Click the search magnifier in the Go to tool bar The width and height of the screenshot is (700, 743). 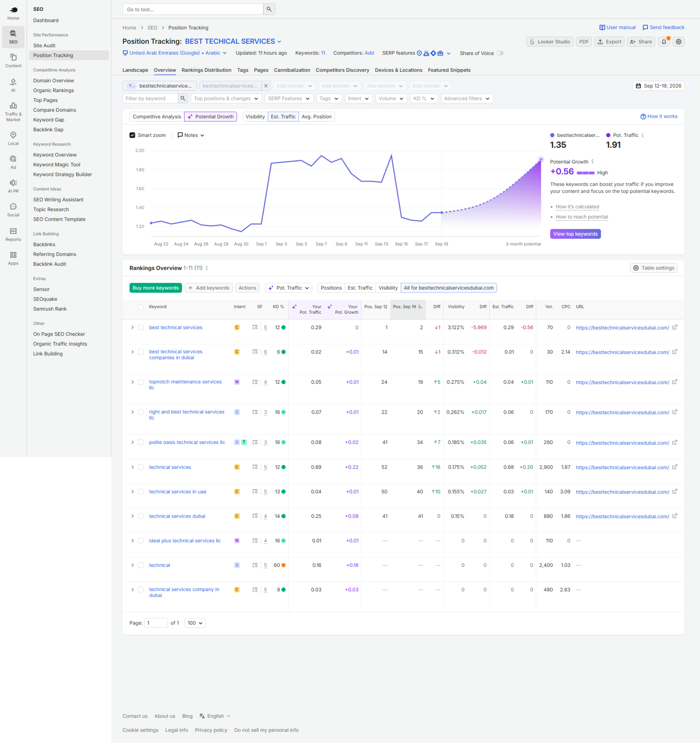[x=269, y=9]
